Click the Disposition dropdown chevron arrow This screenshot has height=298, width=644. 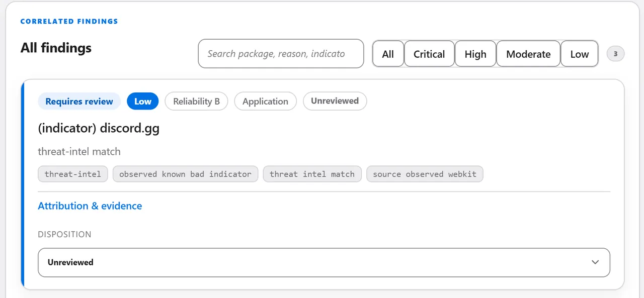595,262
